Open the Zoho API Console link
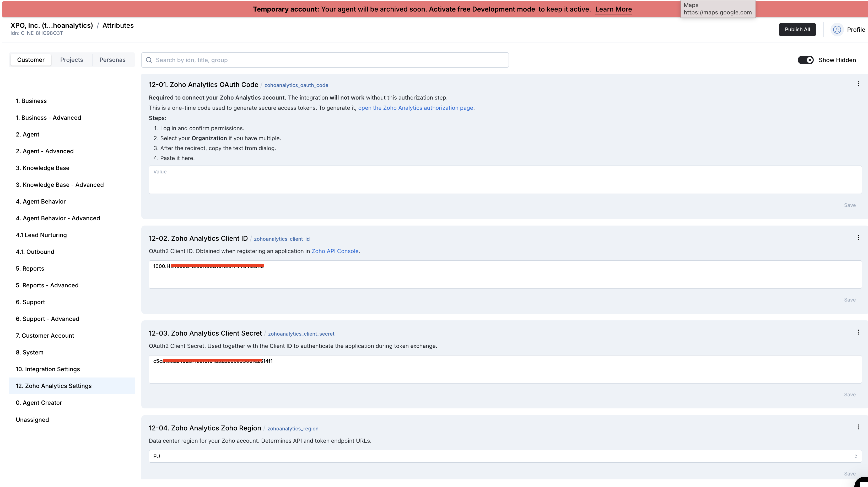 [x=335, y=251]
